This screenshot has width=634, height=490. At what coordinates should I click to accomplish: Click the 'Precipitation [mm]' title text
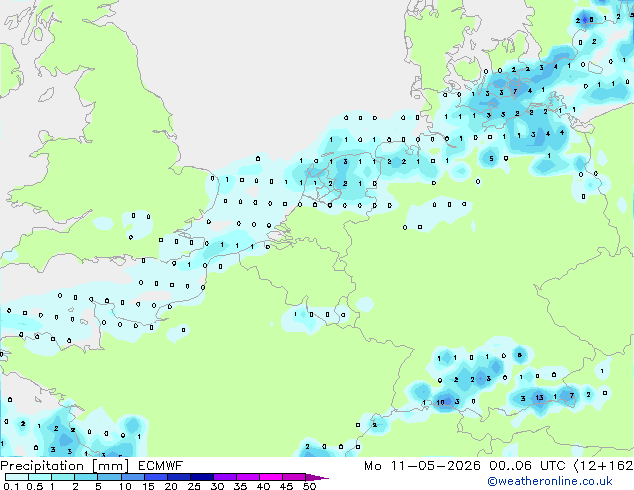point(64,466)
